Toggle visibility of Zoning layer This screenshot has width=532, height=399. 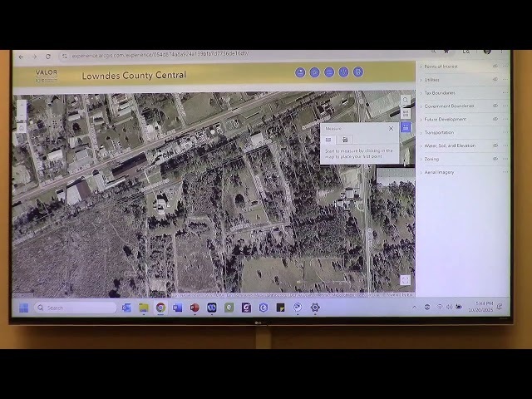tap(495, 159)
